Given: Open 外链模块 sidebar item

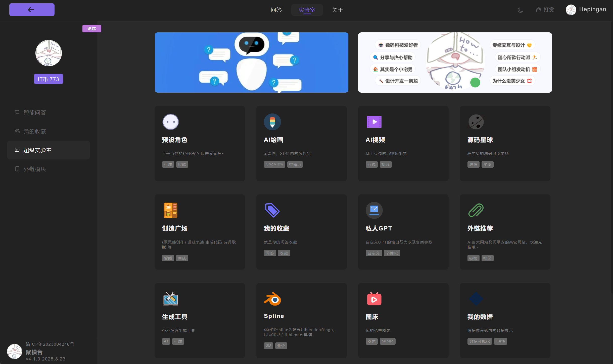Looking at the screenshot, I should pyautogui.click(x=35, y=169).
